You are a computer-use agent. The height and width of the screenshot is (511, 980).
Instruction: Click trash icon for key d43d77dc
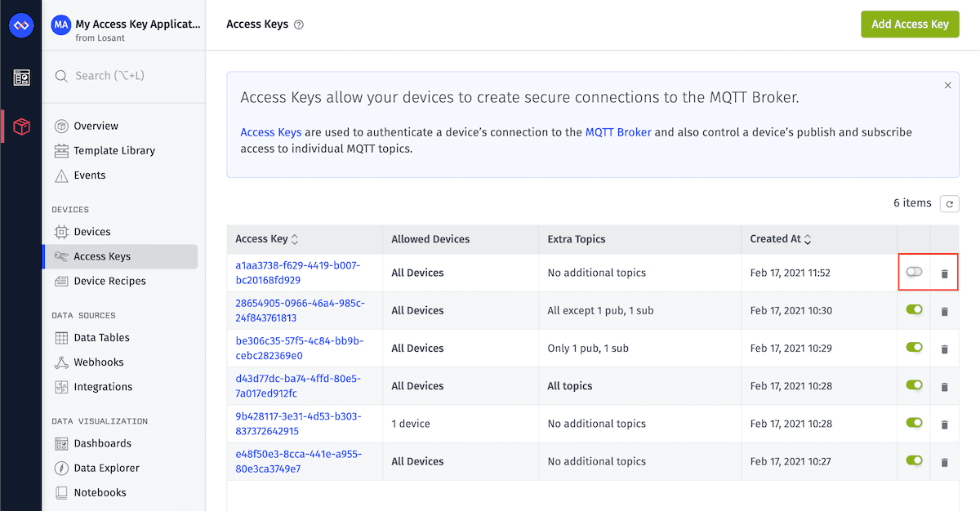(x=945, y=387)
